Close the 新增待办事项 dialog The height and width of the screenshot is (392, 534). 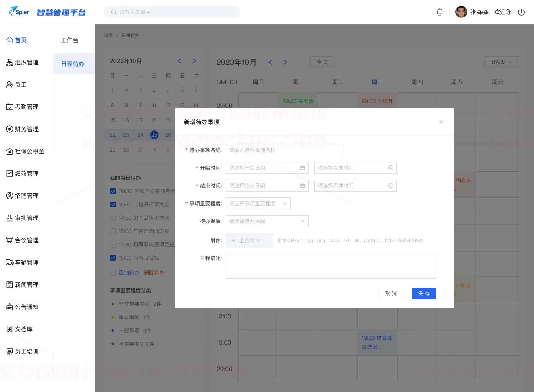(x=441, y=122)
